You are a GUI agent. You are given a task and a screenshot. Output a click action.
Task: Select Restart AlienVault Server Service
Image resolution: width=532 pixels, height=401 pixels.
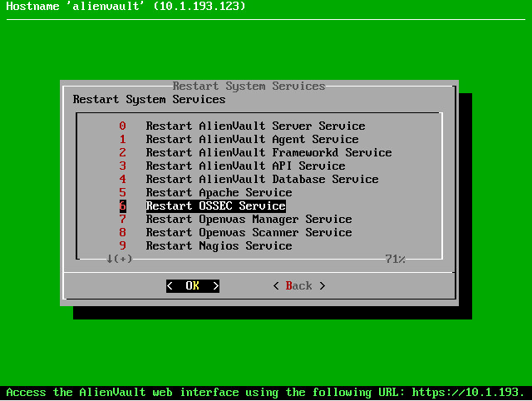[255, 126]
